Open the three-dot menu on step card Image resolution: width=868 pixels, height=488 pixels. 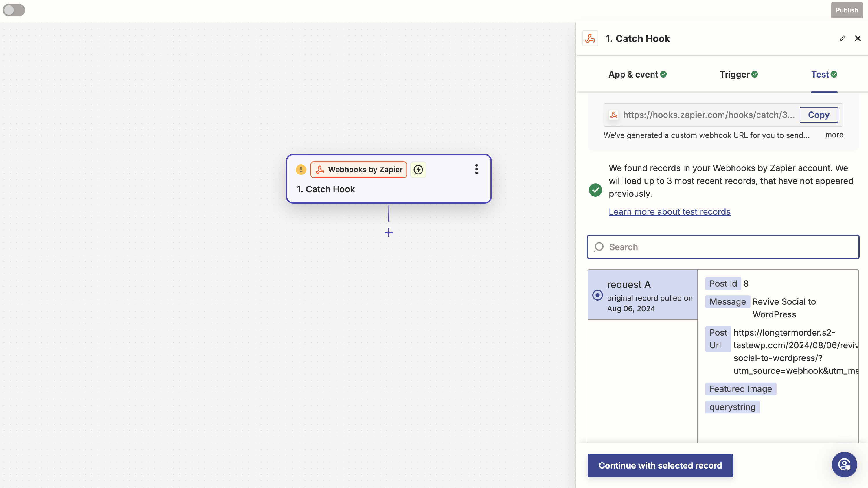(477, 169)
